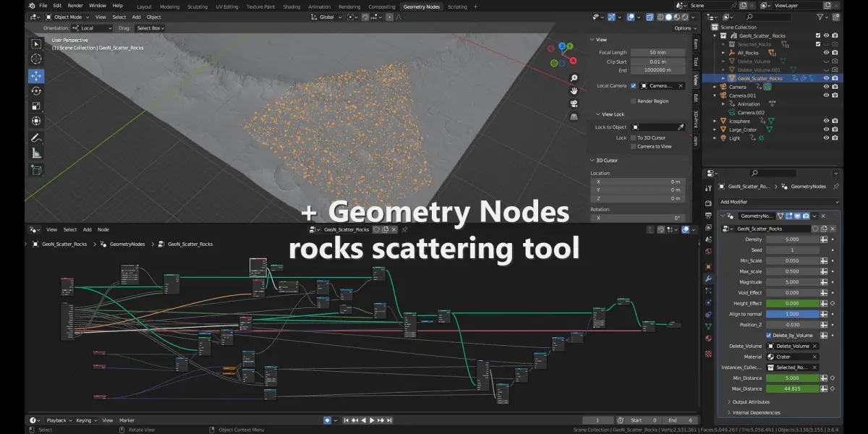Open the Texture checker properties tab
This screenshot has height=434, width=868.
tap(708, 353)
